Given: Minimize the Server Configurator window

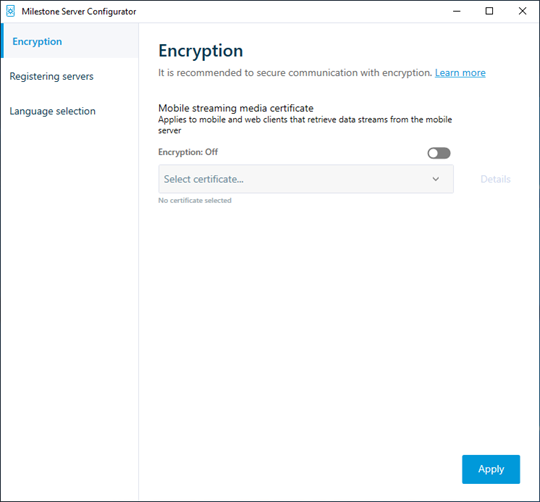Looking at the screenshot, I should [457, 11].
